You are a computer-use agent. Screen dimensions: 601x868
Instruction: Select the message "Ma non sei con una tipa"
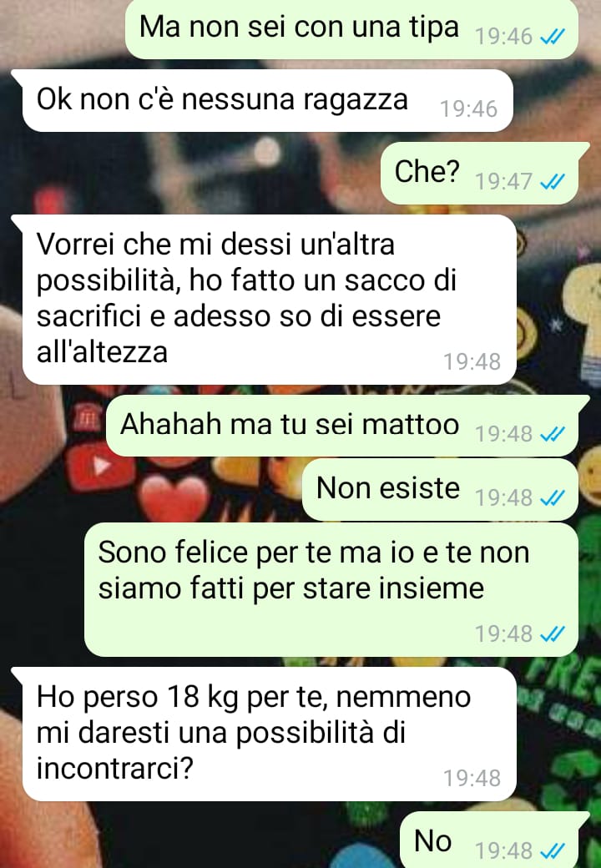(x=352, y=28)
